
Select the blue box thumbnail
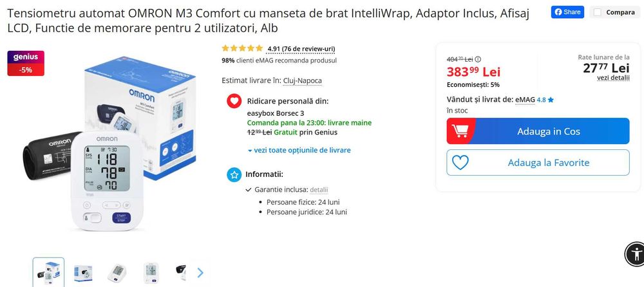click(82, 272)
